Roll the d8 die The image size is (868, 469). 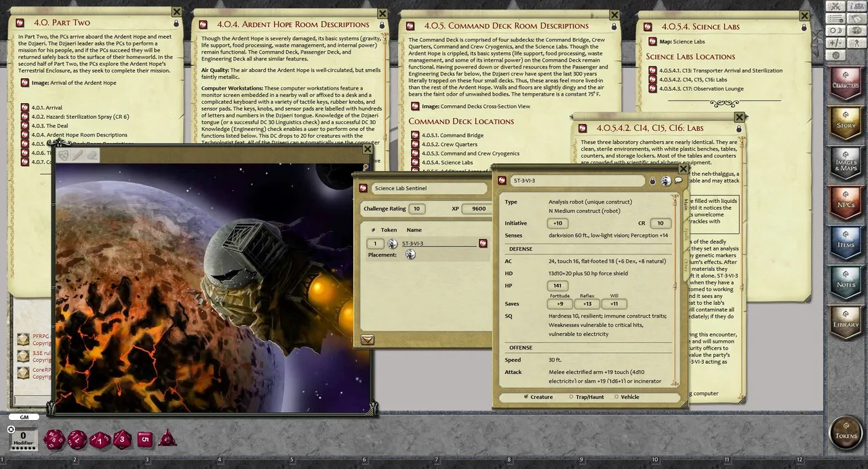[122, 439]
